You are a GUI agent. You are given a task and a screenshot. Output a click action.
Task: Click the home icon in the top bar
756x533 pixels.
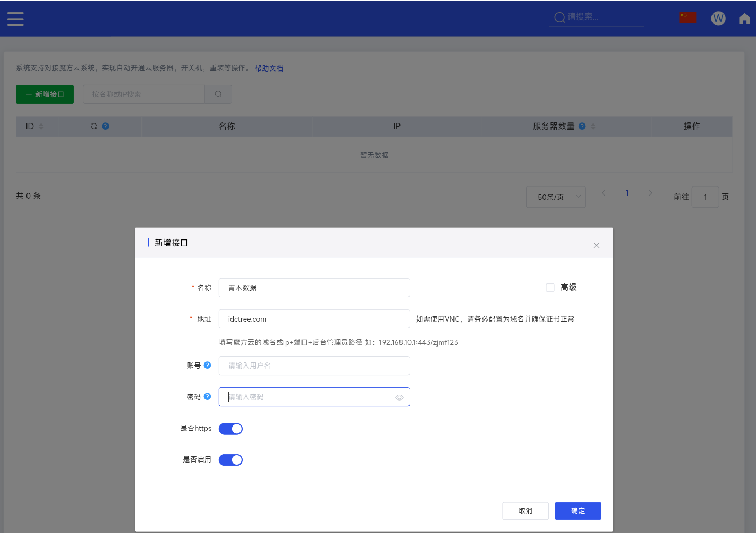pos(743,18)
